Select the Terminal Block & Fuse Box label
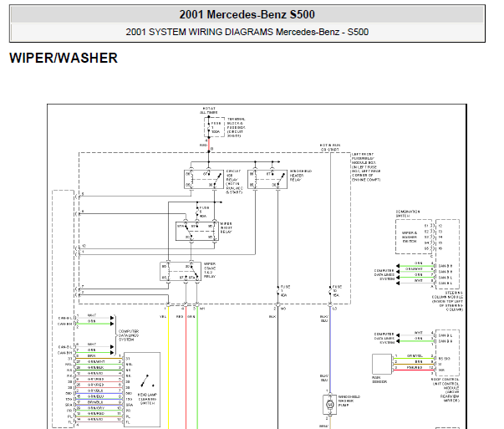This screenshot has width=504, height=429. [236, 127]
